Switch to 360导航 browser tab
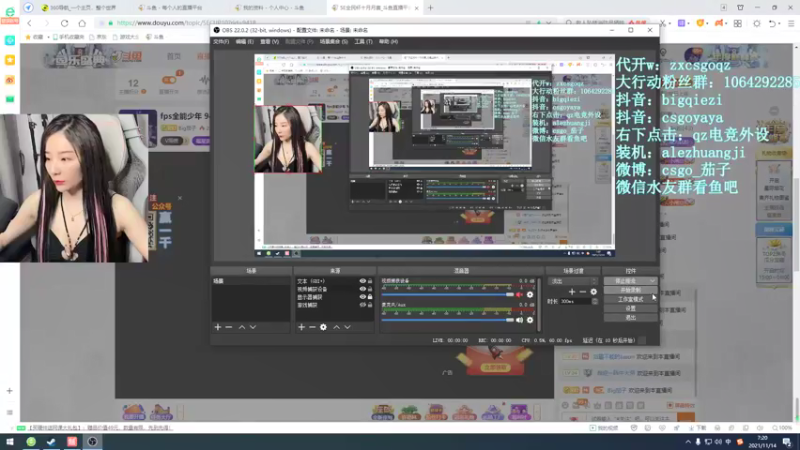Viewport: 800px width, 450px height. point(82,8)
